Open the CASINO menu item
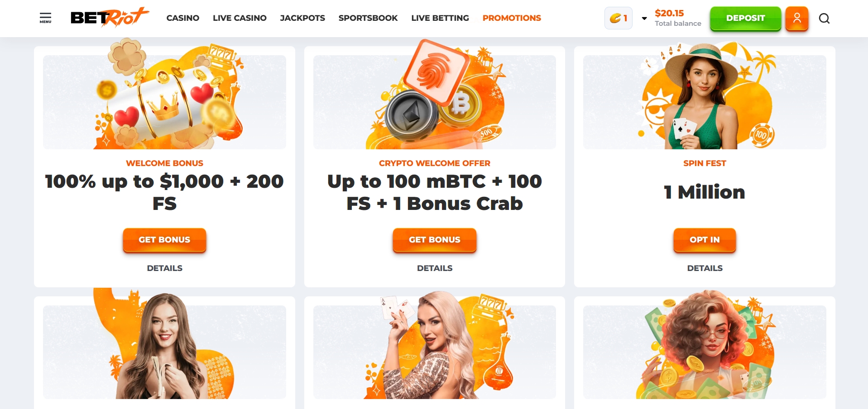This screenshot has width=868, height=409. tap(183, 18)
